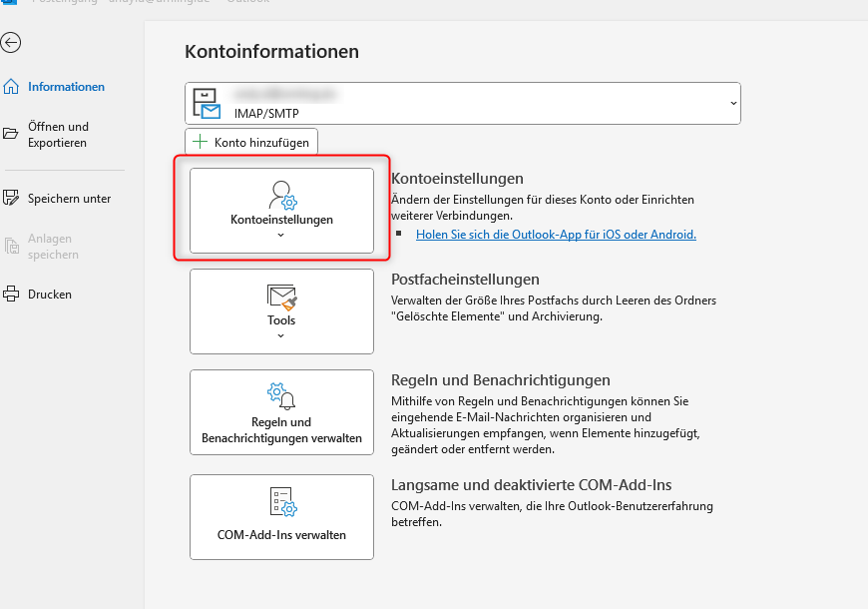Click the green plus icon on Konto hinzufügen
The image size is (868, 609).
201,143
